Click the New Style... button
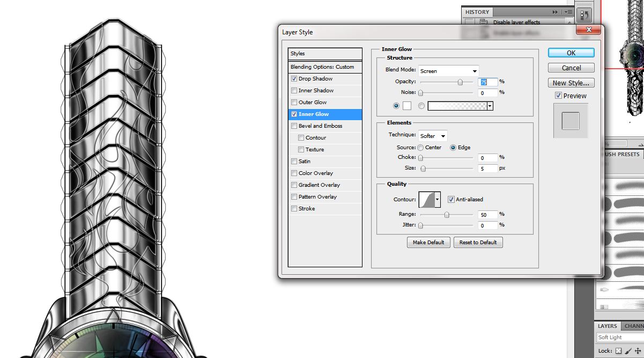Viewport: 644px width, 358px height. [571, 83]
